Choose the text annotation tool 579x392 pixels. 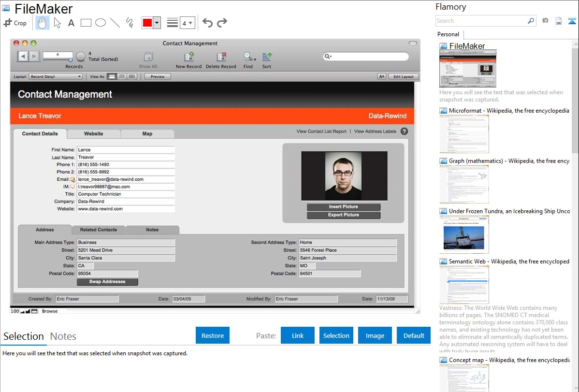tap(71, 23)
